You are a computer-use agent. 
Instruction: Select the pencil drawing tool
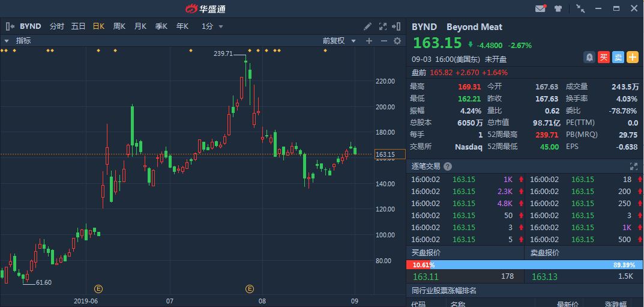(x=367, y=26)
